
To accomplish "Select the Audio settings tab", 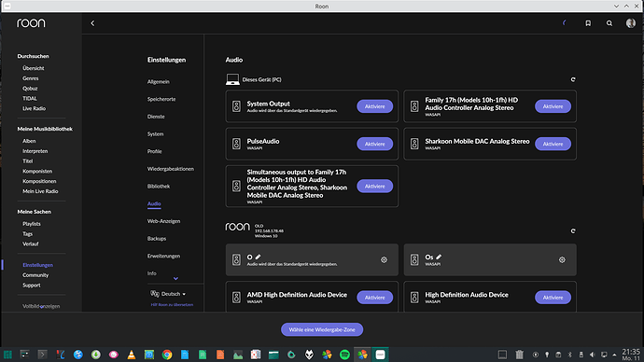I will tap(154, 203).
